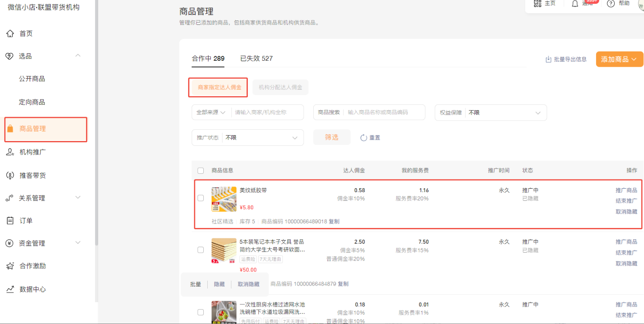Viewport: 644px width, 324px height.
Task: Open notifications via the bell icon
Action: point(575,3)
